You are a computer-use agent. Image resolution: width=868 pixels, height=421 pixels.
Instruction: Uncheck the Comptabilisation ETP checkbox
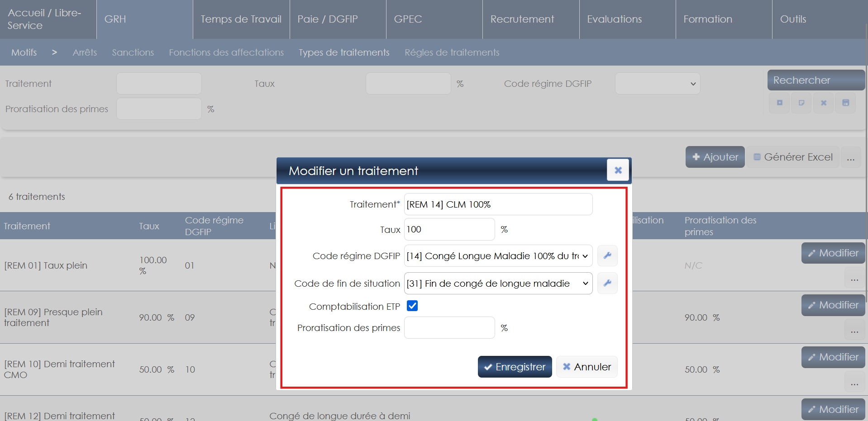[x=412, y=306]
